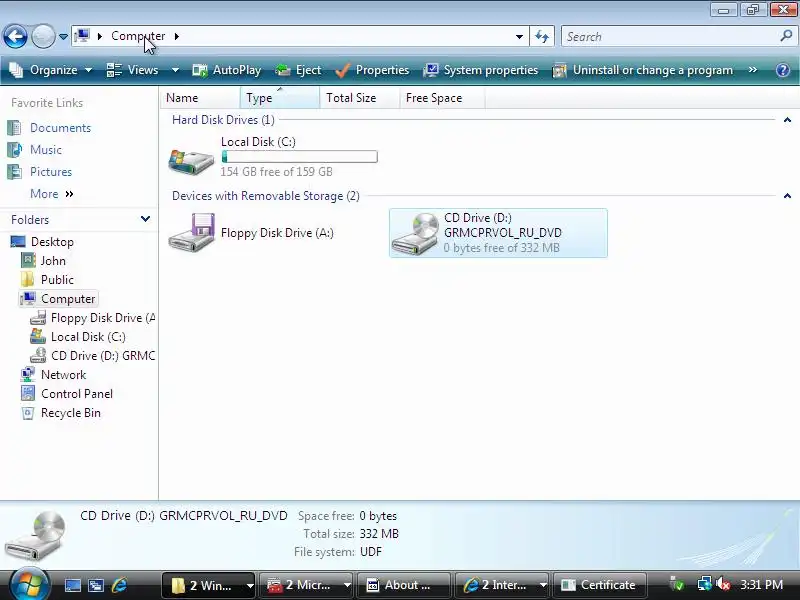Select John in the folder tree
This screenshot has width=800, height=600.
(53, 261)
